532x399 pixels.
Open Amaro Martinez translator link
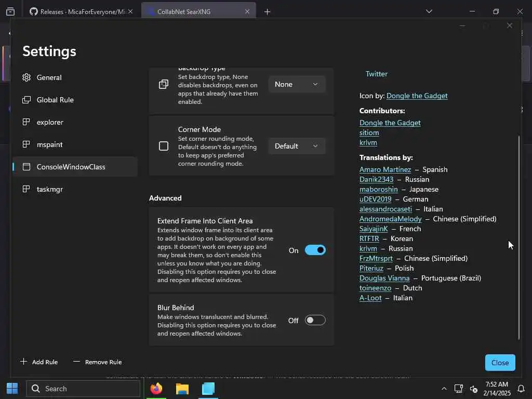pyautogui.click(x=385, y=169)
